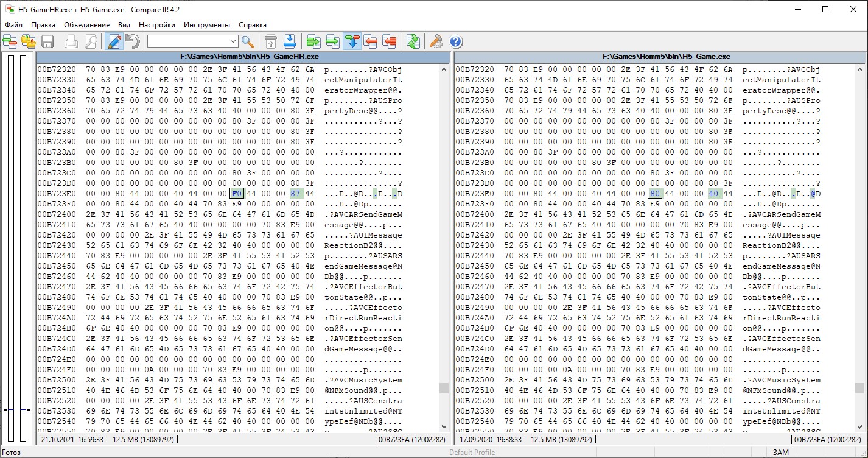Click right status offset 00B723EA (12002282)
The width and height of the screenshot is (868, 458).
coord(828,439)
